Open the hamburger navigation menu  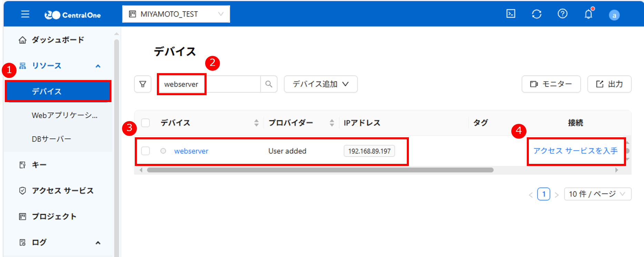(x=25, y=14)
